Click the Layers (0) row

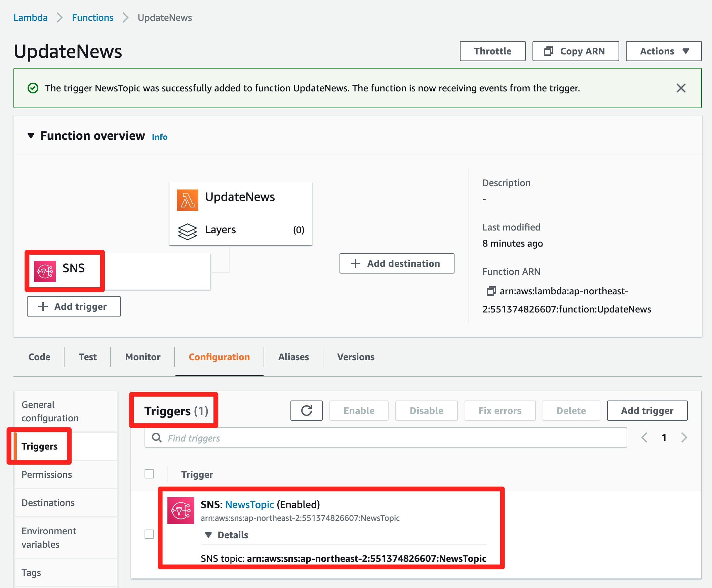(241, 229)
